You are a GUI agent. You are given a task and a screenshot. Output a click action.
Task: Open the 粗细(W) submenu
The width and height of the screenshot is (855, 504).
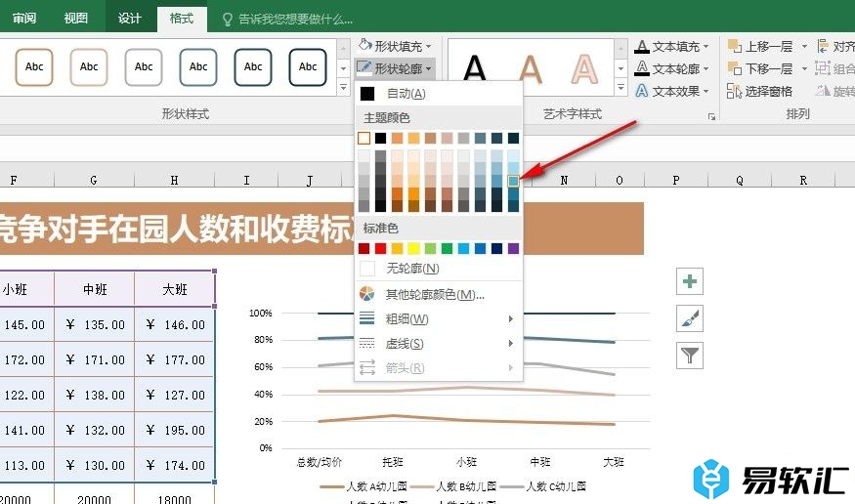pyautogui.click(x=439, y=318)
